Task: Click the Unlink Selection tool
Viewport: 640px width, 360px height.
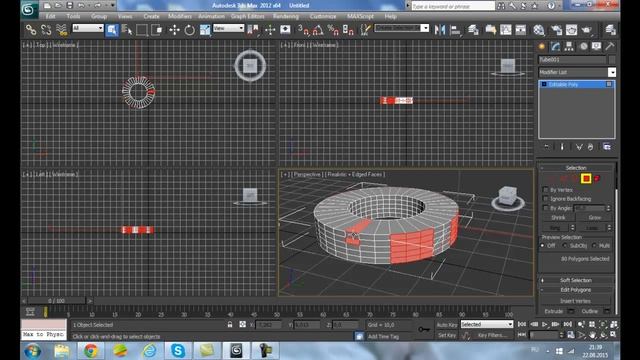Action: 46,30
